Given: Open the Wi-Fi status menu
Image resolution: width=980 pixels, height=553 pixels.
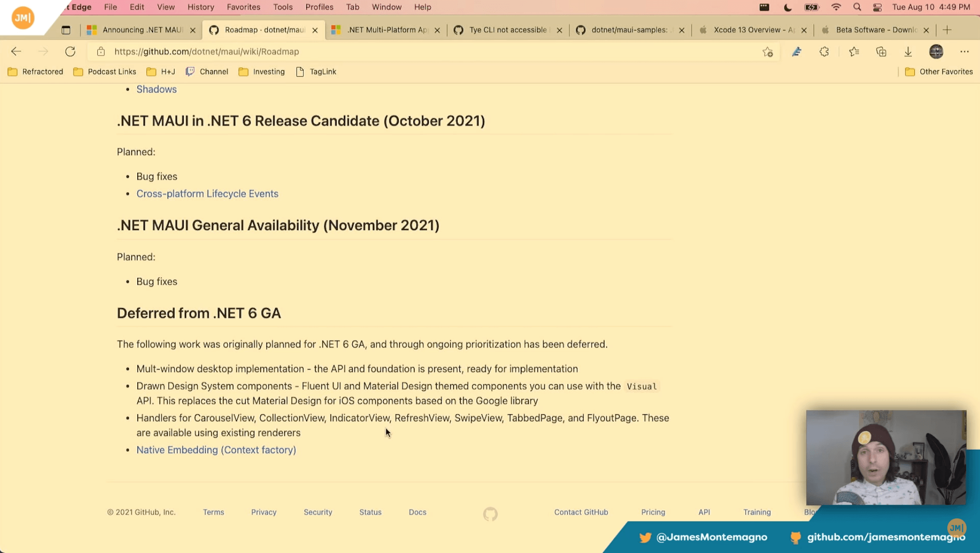Looking at the screenshot, I should (836, 7).
